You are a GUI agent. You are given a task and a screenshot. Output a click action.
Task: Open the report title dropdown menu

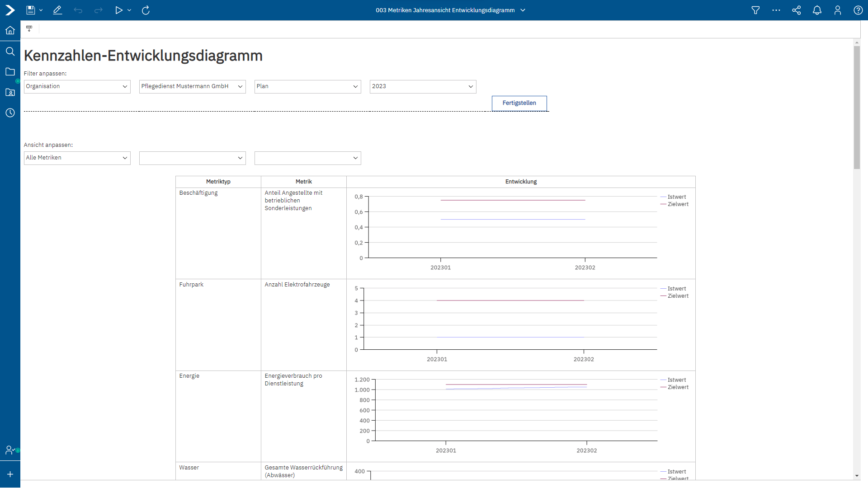pyautogui.click(x=523, y=10)
